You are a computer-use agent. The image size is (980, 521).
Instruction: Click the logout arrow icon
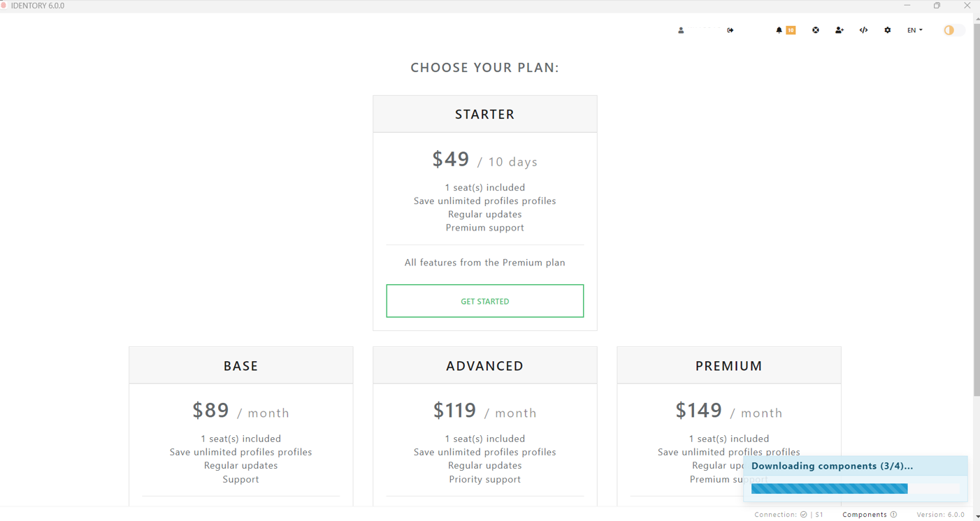tap(730, 30)
